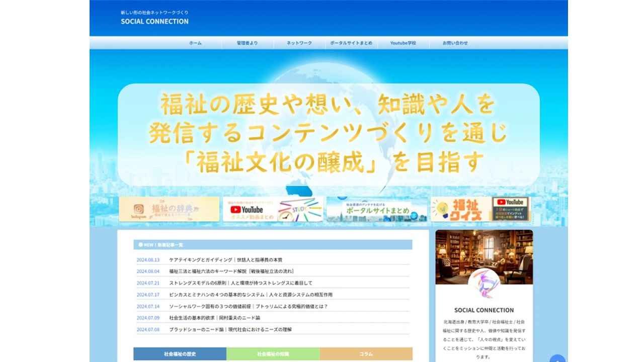Click the blue circular button at bottom right
This screenshot has width=644, height=362.
point(556,359)
